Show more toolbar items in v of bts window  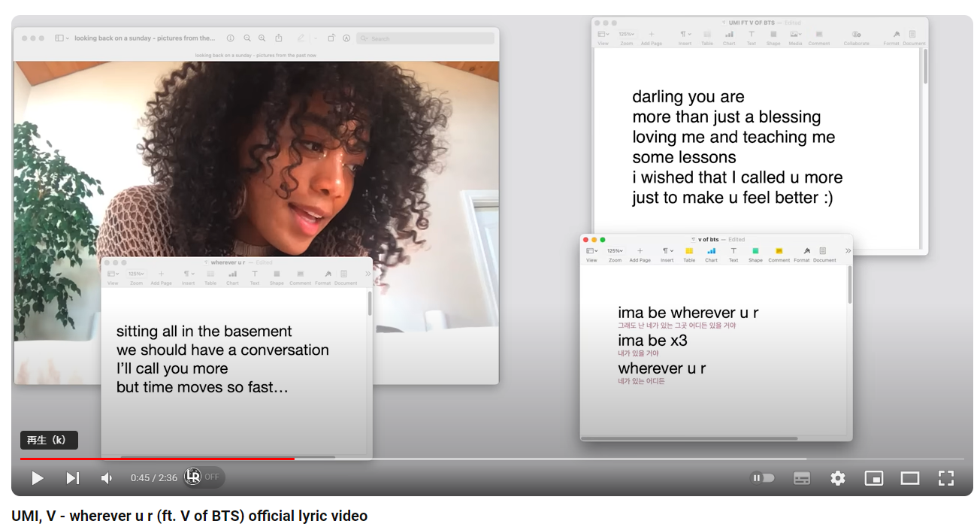[x=848, y=251]
